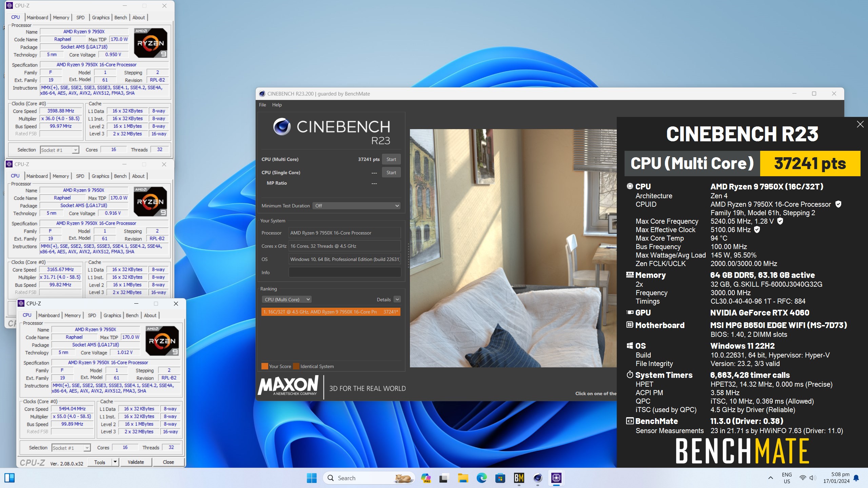Start the CPU (Single Core) test

click(x=391, y=172)
